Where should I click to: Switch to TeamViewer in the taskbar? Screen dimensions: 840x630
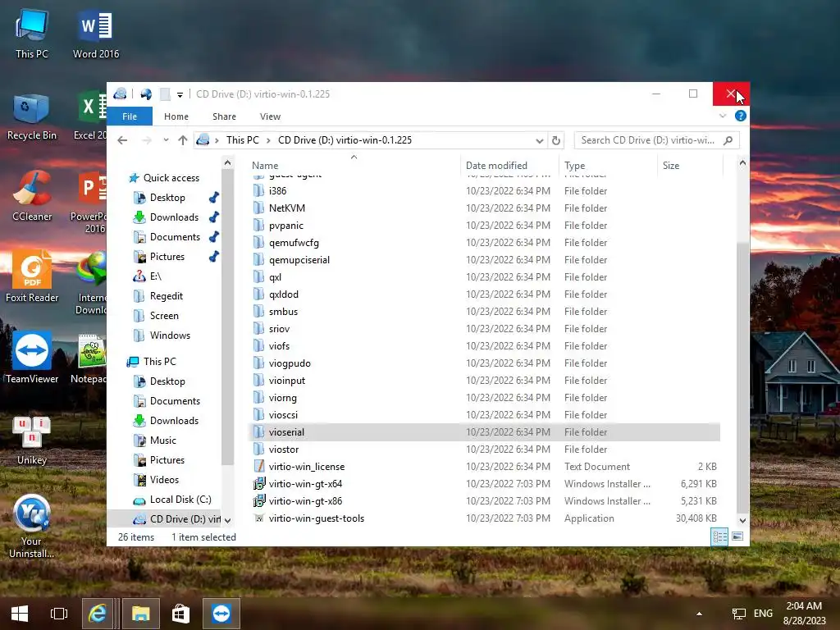pyautogui.click(x=221, y=614)
